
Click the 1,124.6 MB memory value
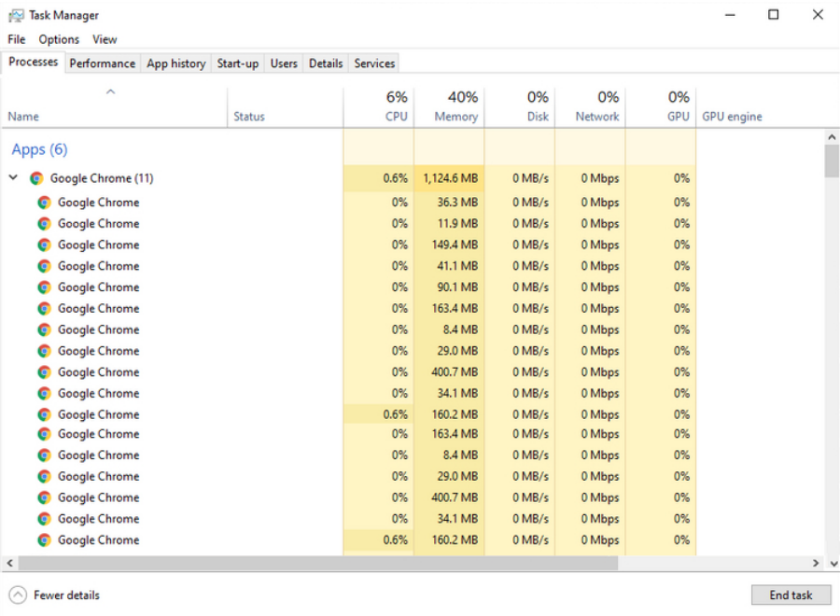click(451, 178)
